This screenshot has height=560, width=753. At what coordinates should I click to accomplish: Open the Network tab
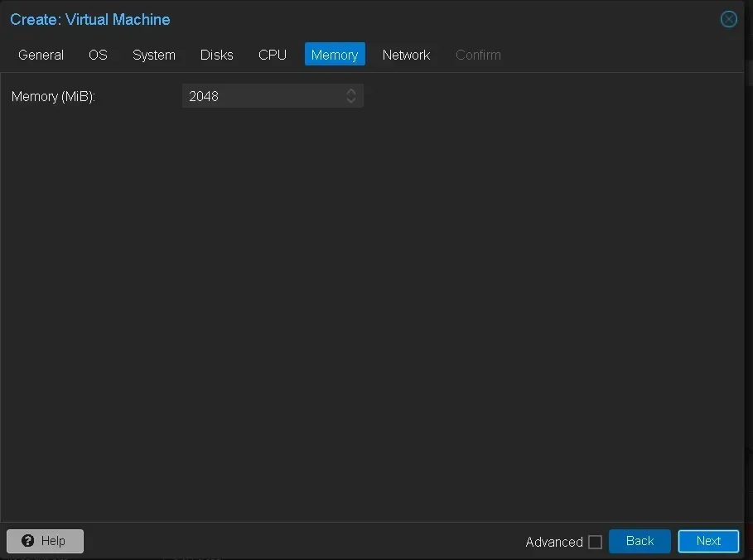pos(406,55)
